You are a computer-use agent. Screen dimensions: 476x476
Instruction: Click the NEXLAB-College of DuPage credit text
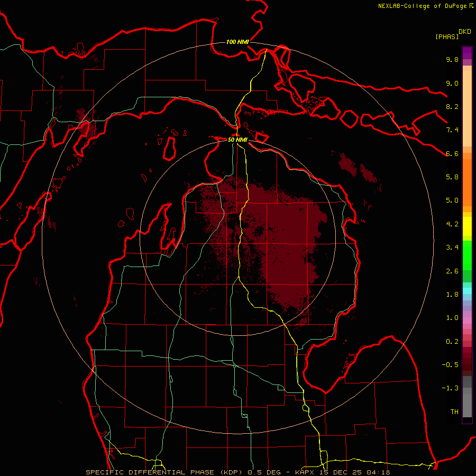click(x=422, y=6)
